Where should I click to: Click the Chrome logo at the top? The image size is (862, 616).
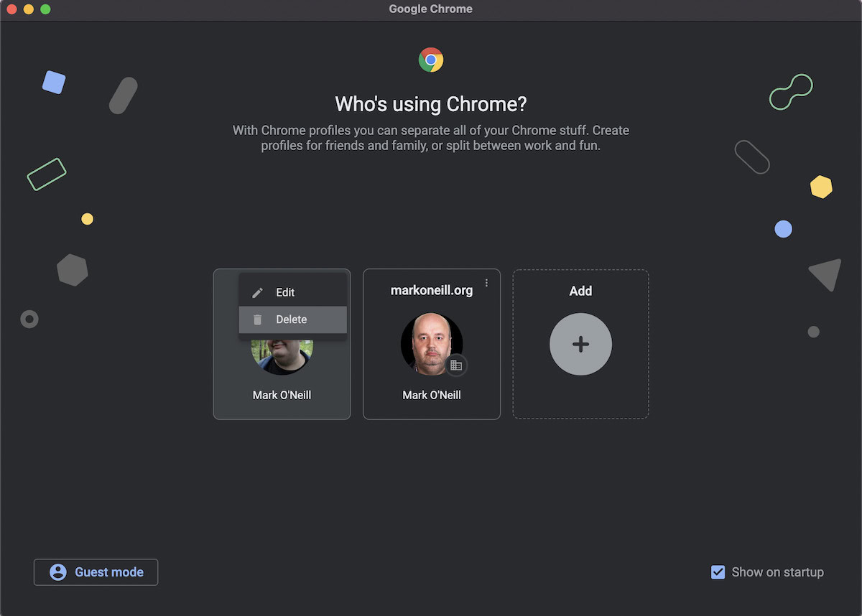(431, 60)
